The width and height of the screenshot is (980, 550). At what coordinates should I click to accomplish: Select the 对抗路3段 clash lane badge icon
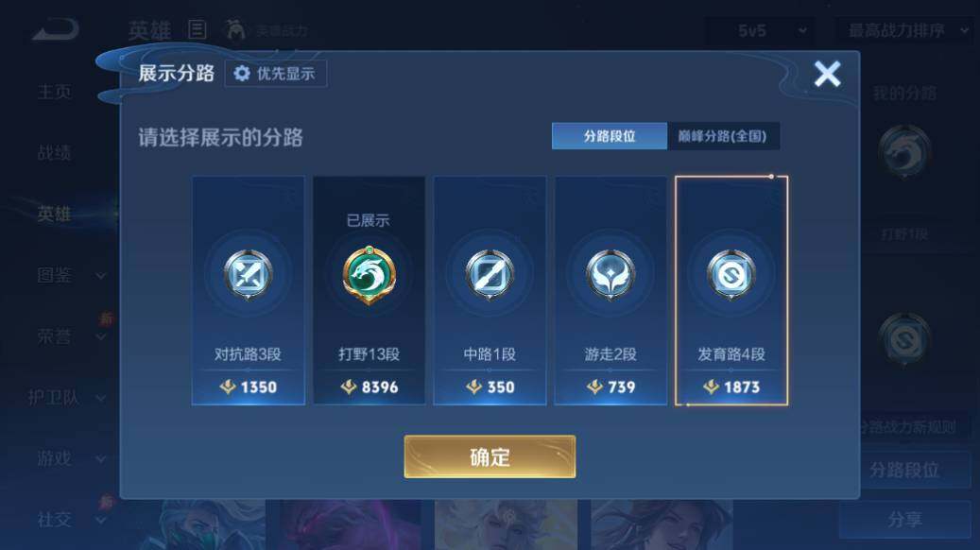pos(249,274)
